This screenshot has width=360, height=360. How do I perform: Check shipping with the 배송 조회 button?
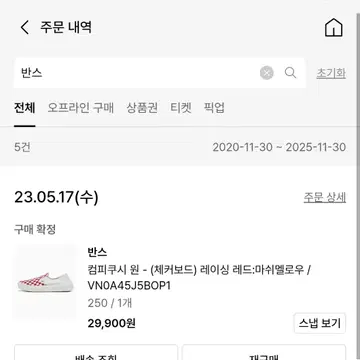coord(96,353)
